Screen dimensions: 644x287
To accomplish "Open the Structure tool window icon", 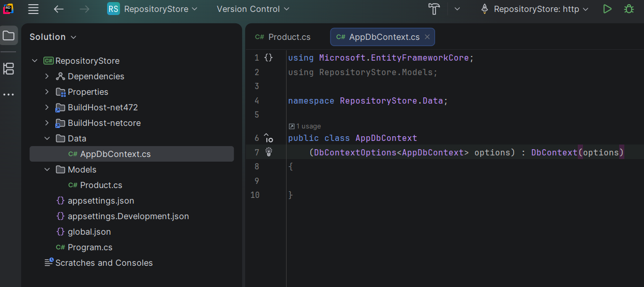I will click(x=8, y=68).
